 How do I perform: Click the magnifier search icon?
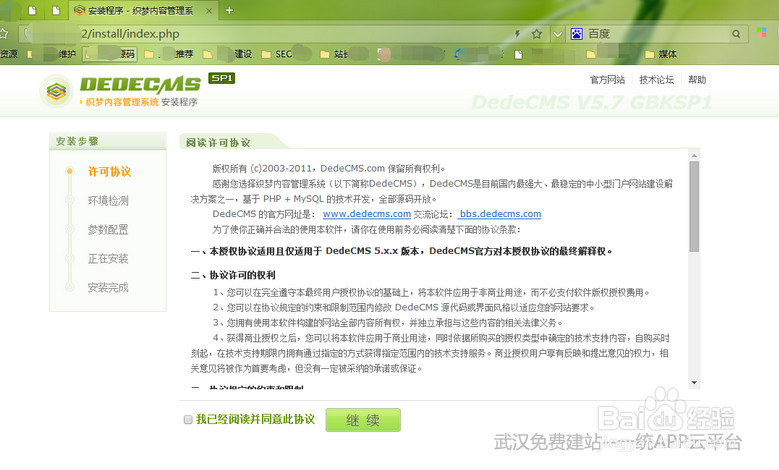coord(736,34)
